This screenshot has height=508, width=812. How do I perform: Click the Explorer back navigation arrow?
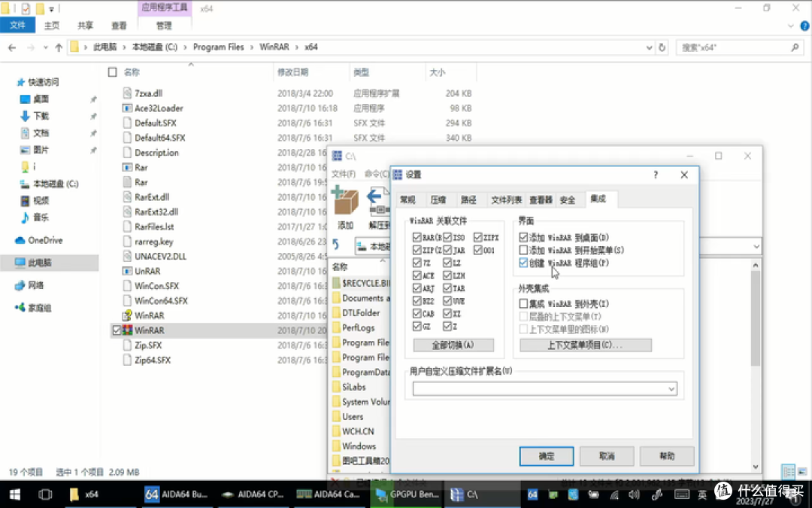pyautogui.click(x=12, y=47)
